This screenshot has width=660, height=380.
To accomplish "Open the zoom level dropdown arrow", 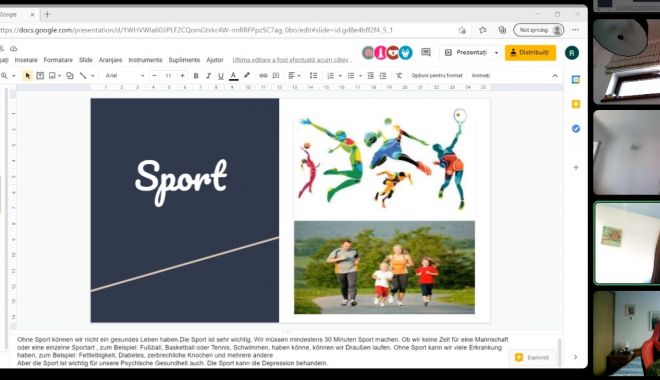I will (13, 76).
